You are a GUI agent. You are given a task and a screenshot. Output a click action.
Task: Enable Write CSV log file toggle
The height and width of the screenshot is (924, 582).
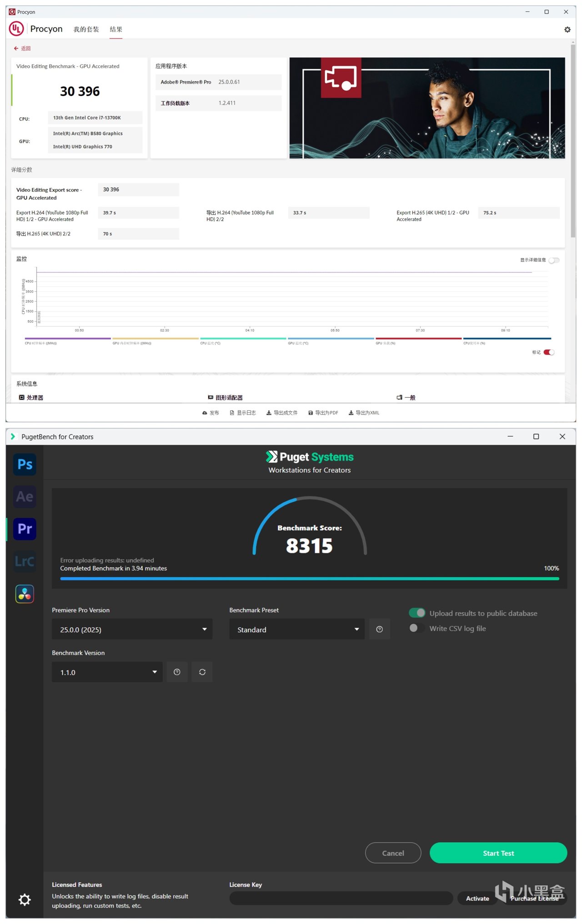tap(417, 628)
